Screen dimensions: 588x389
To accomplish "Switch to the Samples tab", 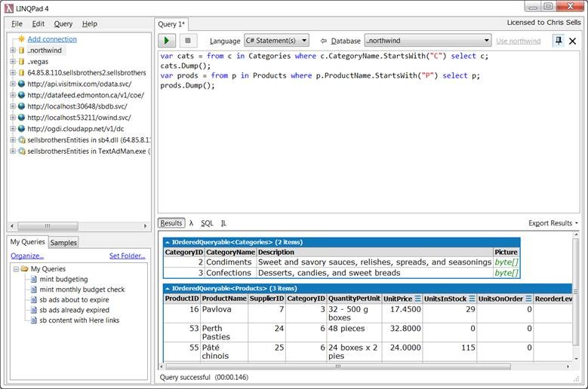I will (63, 243).
